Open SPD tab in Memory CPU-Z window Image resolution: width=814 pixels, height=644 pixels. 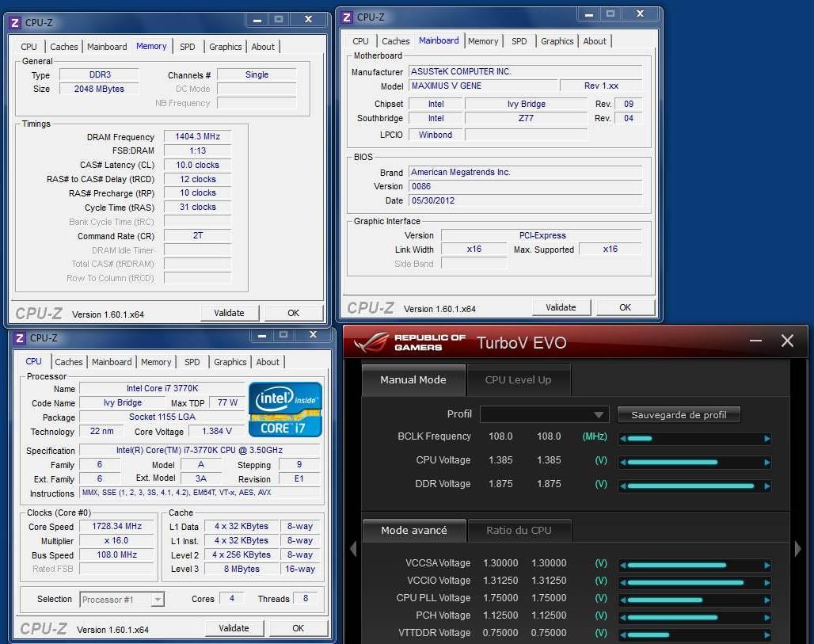188,47
